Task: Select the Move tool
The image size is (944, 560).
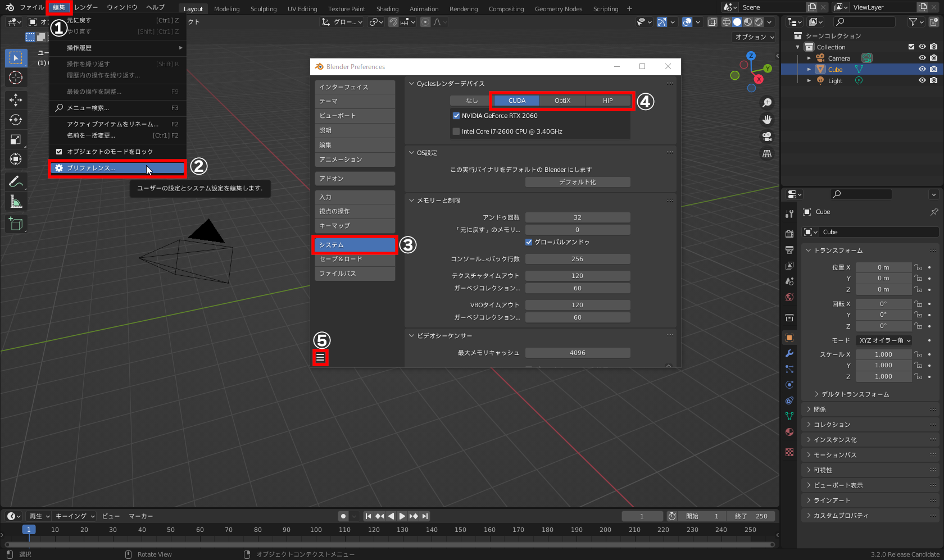Action: [16, 100]
